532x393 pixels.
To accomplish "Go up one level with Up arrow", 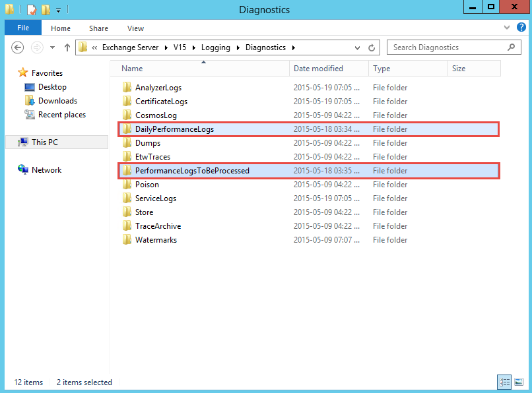I will click(67, 47).
